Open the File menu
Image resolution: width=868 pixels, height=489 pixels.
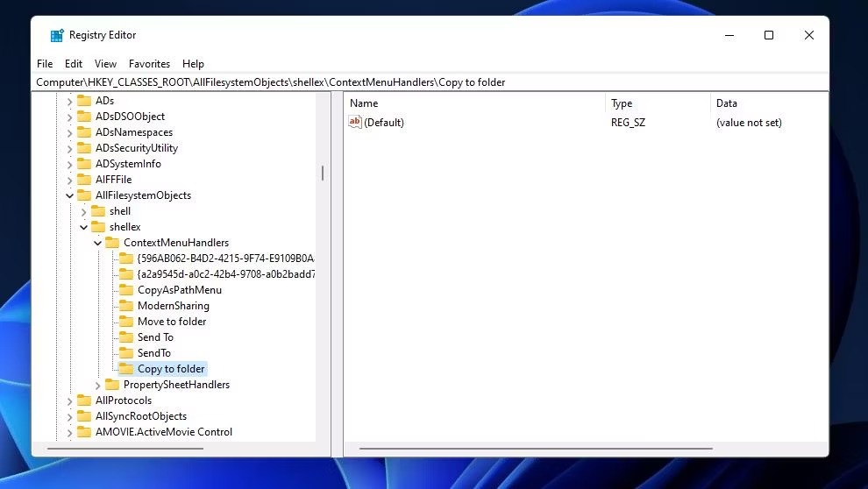[x=45, y=64]
